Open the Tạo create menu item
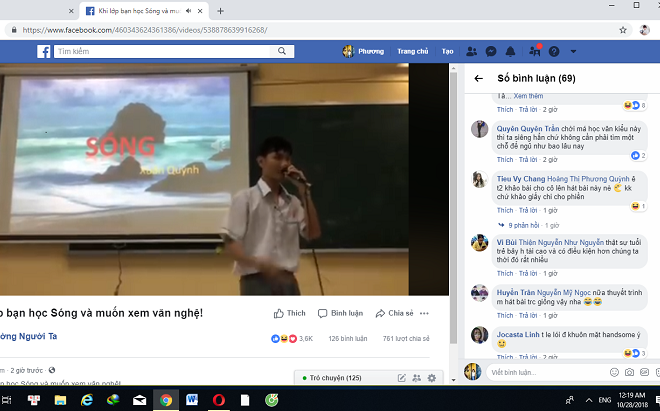 [x=447, y=51]
